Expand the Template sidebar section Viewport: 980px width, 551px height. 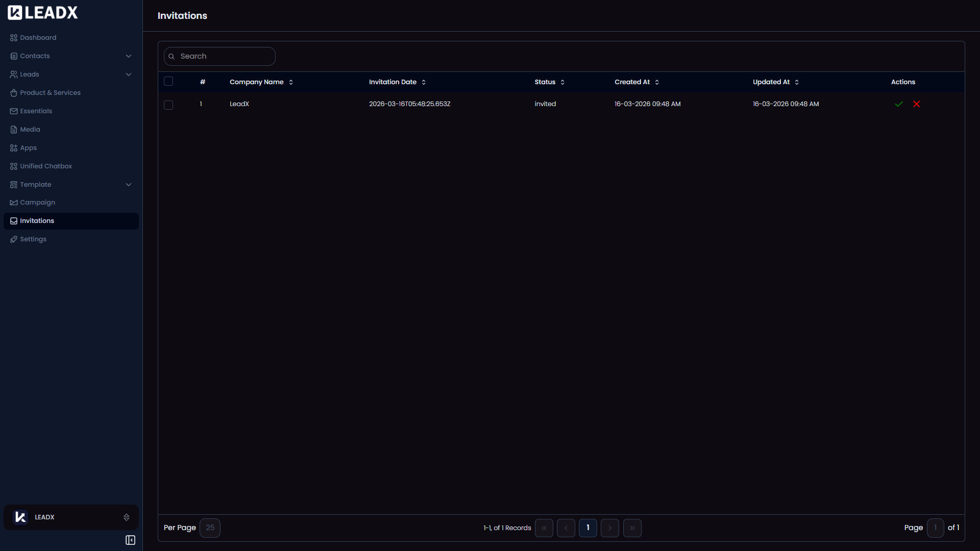tap(129, 185)
